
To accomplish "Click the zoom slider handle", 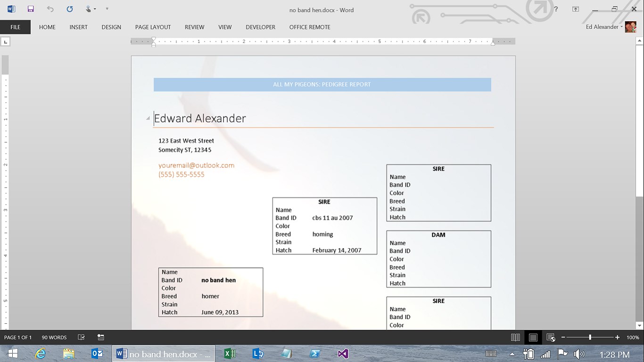I will pos(590,337).
